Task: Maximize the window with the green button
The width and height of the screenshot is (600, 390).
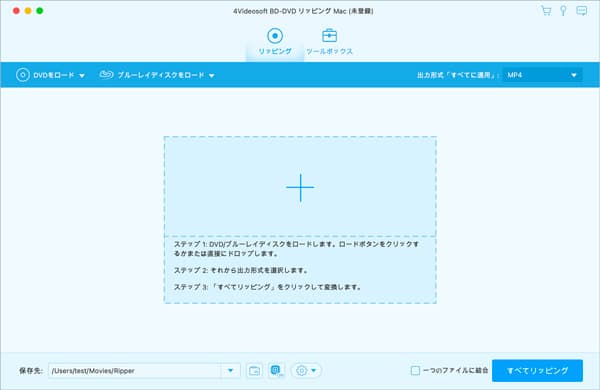Action: click(40, 11)
